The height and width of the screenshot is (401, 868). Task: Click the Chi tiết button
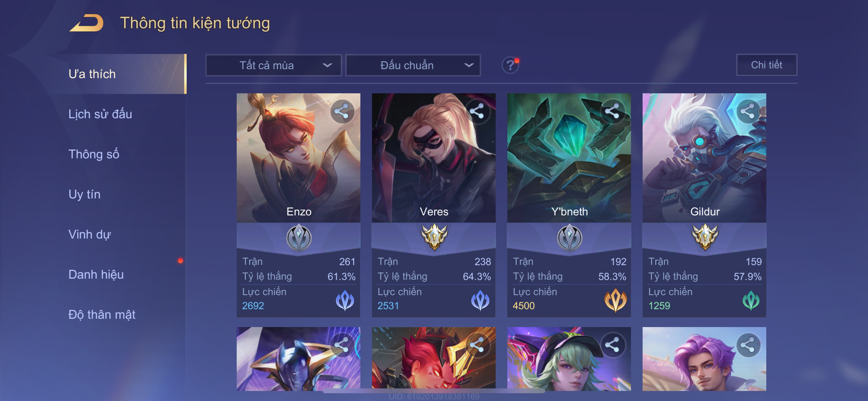click(766, 65)
